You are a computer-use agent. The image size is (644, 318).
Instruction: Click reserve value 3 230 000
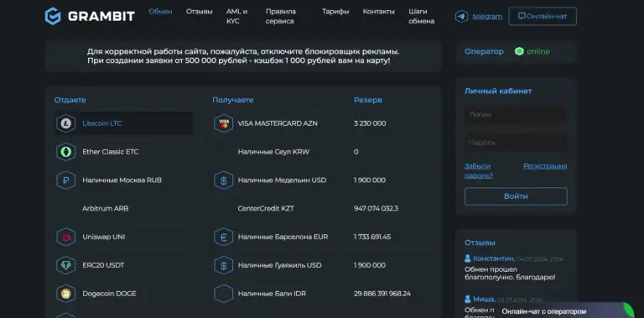[370, 123]
